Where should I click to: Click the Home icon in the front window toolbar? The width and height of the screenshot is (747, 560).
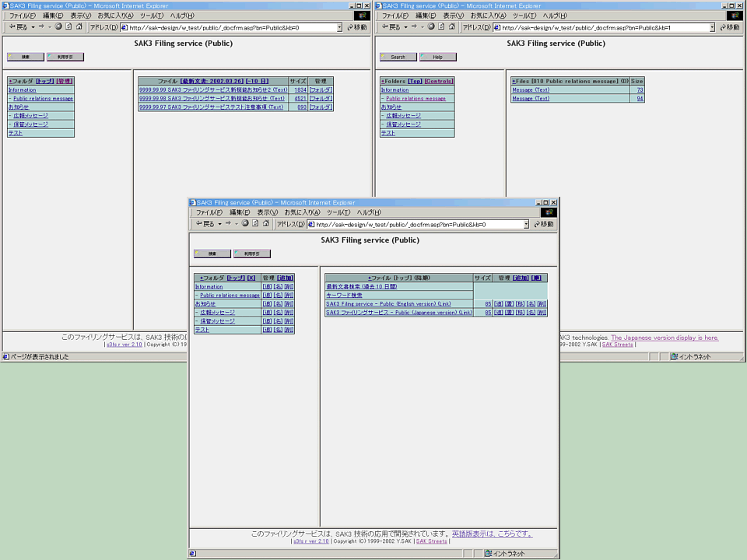coord(266,223)
